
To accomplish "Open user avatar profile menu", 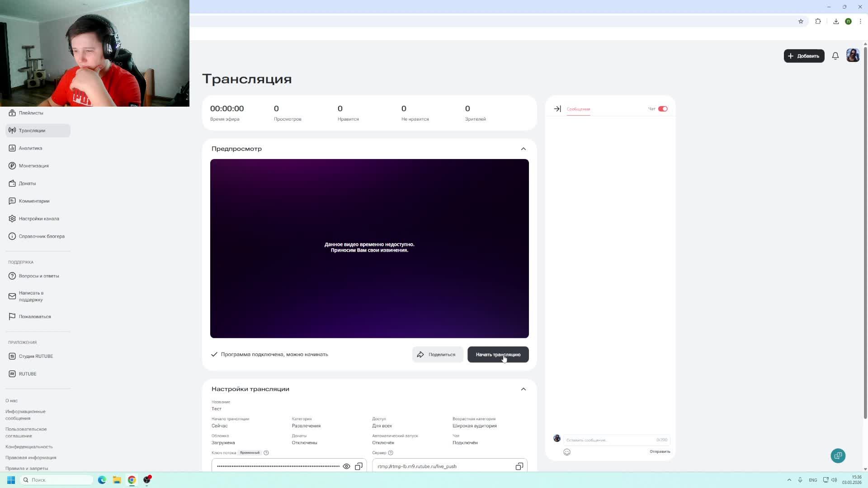I will (853, 56).
